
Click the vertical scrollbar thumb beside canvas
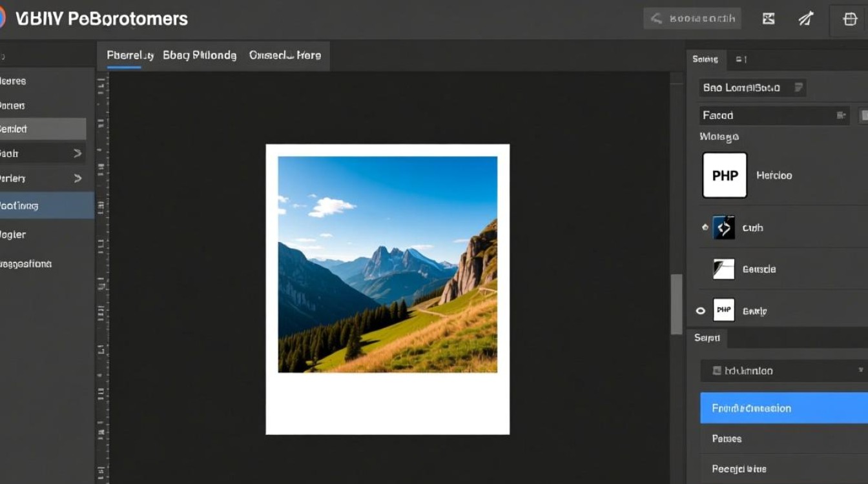pos(676,304)
